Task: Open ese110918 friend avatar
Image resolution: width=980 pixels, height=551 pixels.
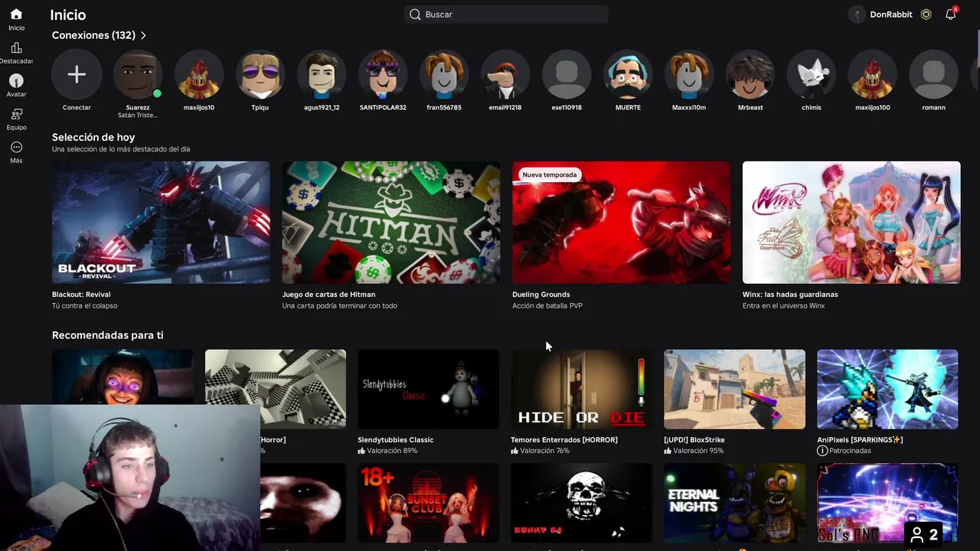Action: (567, 75)
